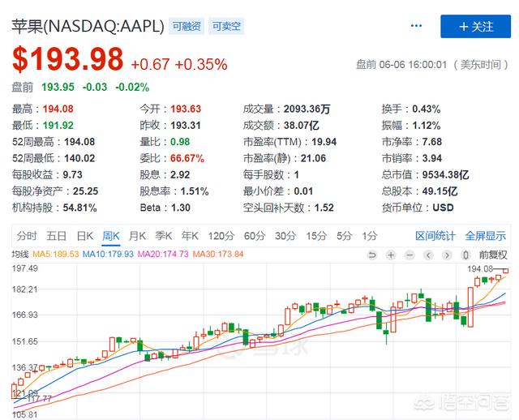The width and height of the screenshot is (519, 420).
Task: Switch to the 60分 chart tab
Action: point(255,236)
